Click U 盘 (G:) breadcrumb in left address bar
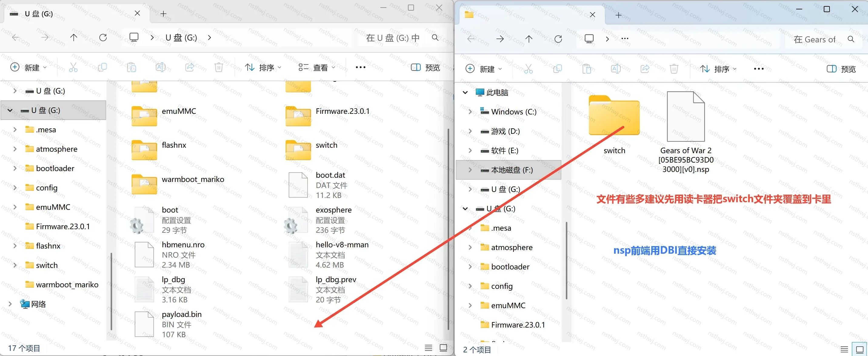Image resolution: width=868 pixels, height=356 pixels. point(181,38)
